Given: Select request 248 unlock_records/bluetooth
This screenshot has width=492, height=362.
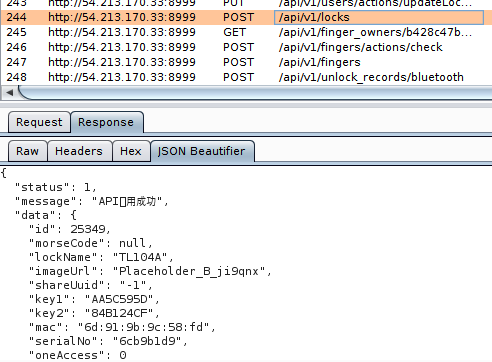Looking at the screenshot, I should [246, 77].
